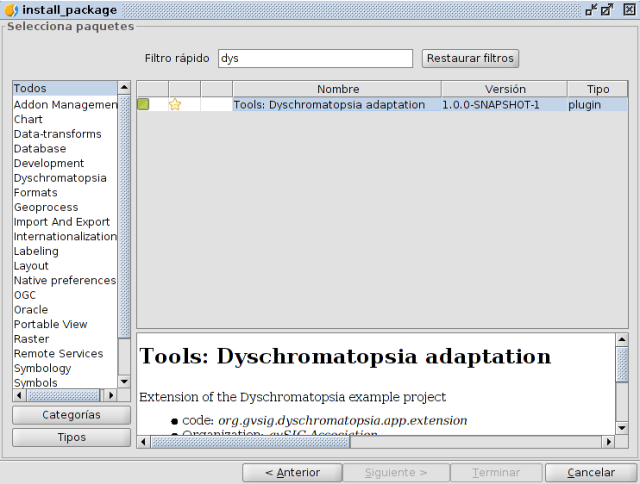
Task: Sort by the Tipo column header
Action: click(598, 89)
